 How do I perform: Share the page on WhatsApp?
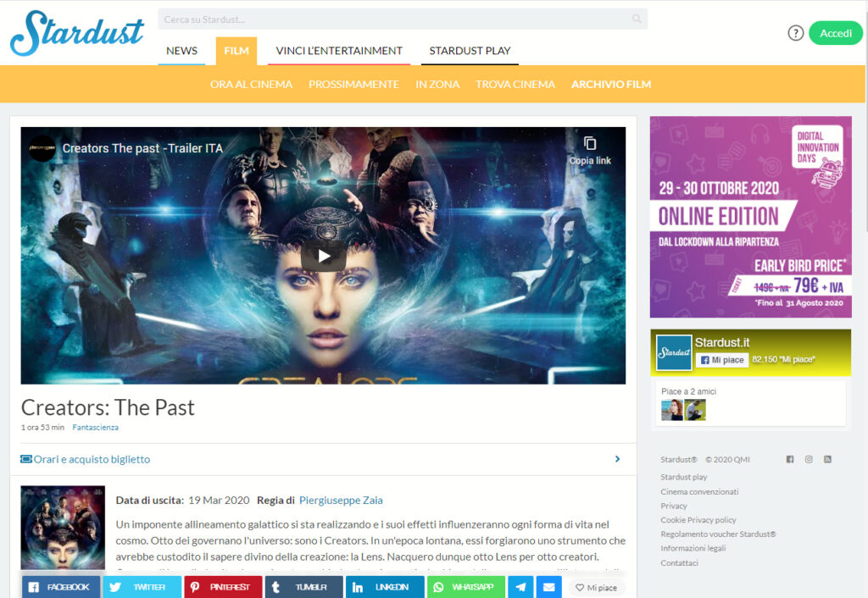coord(466,587)
